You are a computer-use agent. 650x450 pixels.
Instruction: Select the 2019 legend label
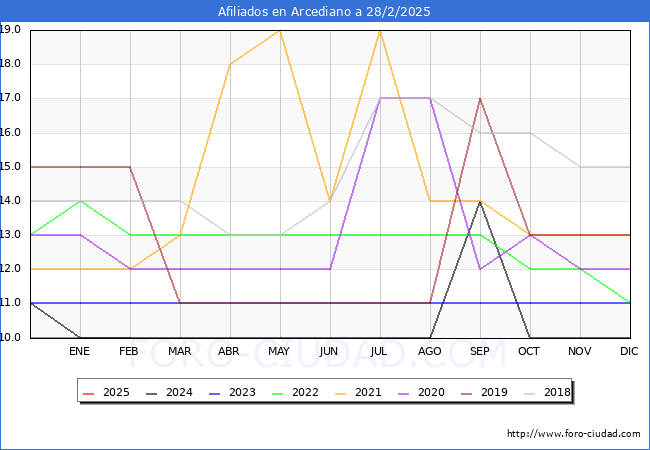[x=494, y=392]
